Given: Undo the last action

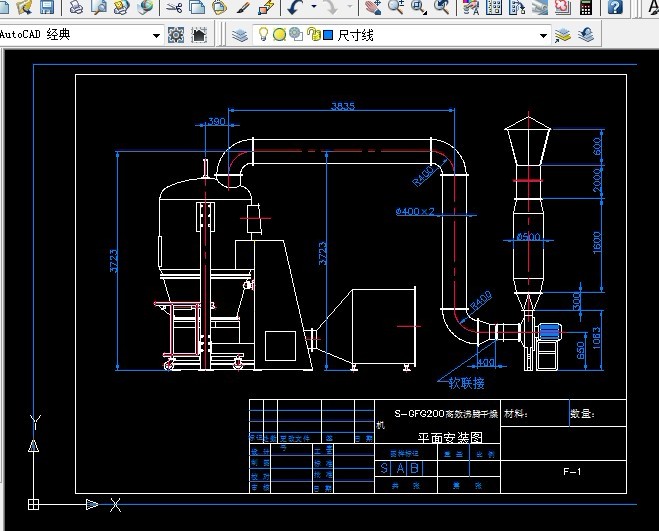Looking at the screenshot, I should click(295, 7).
